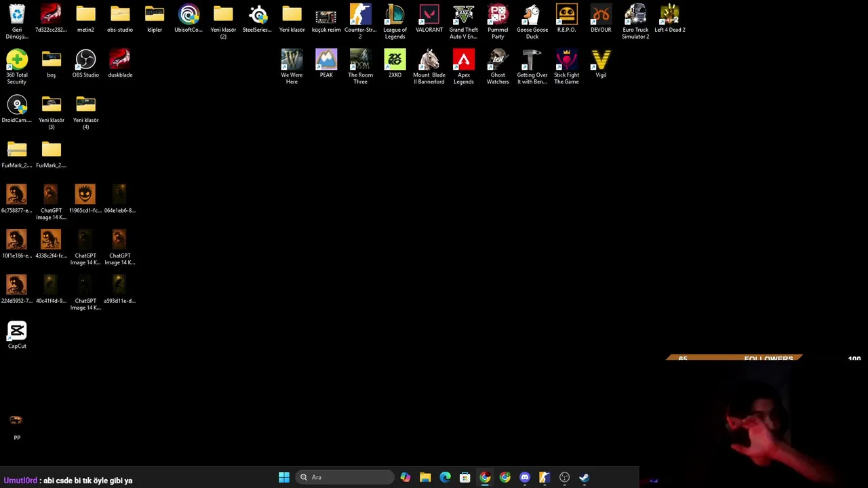Screen dimensions: 868x488
Task: Select the Yeni klasör (4) folder
Action: [85, 113]
